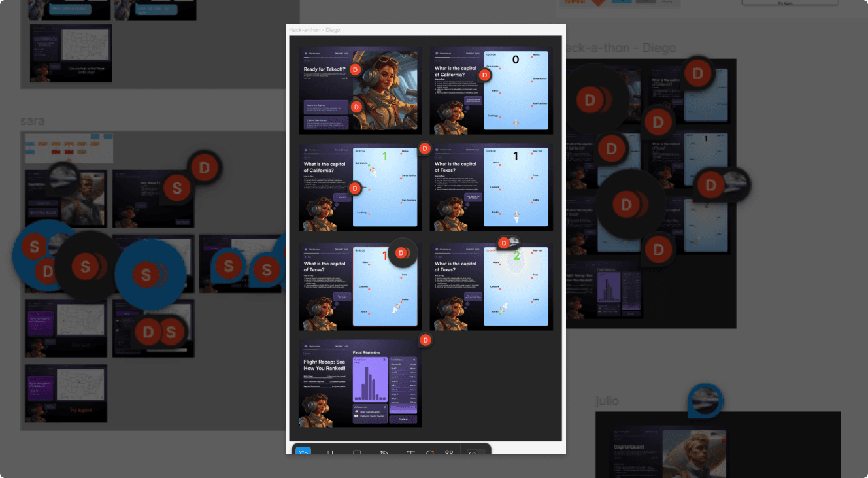The height and width of the screenshot is (478, 868).
Task: Open the Actions tool in bottom toolbar
Action: (449, 451)
